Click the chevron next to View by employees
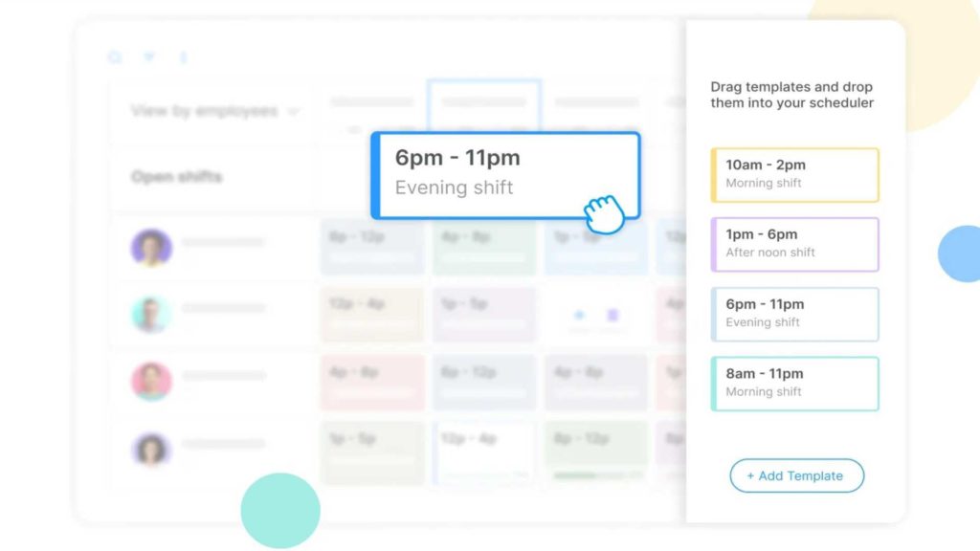 (x=293, y=112)
